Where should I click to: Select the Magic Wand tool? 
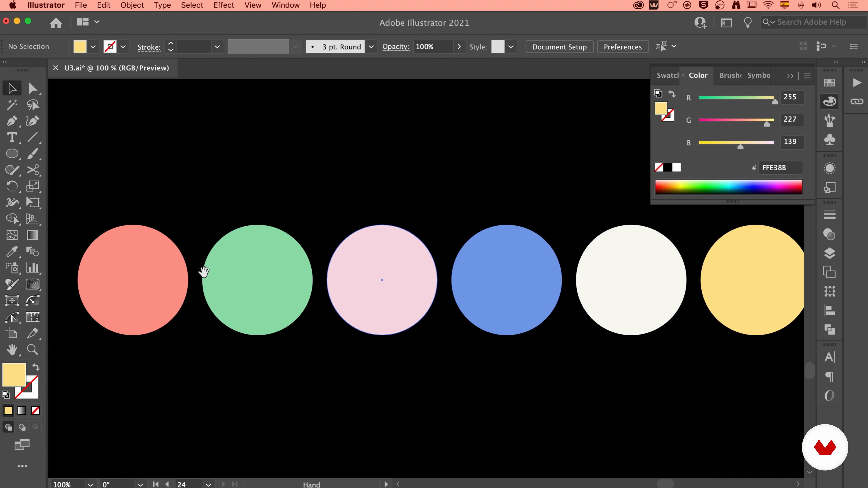coord(12,105)
